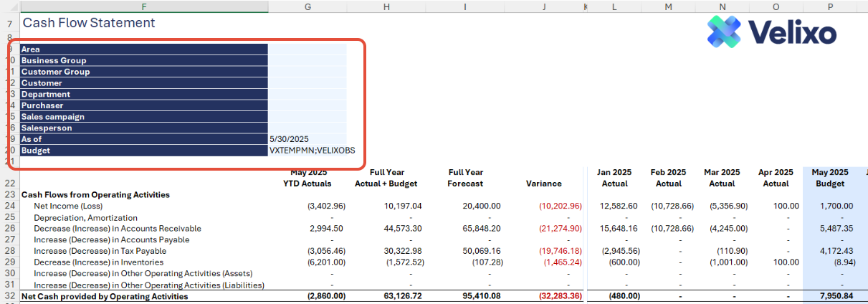Click the May 2025 YTD Actuals header
This screenshot has width=868, height=304.
[307, 178]
